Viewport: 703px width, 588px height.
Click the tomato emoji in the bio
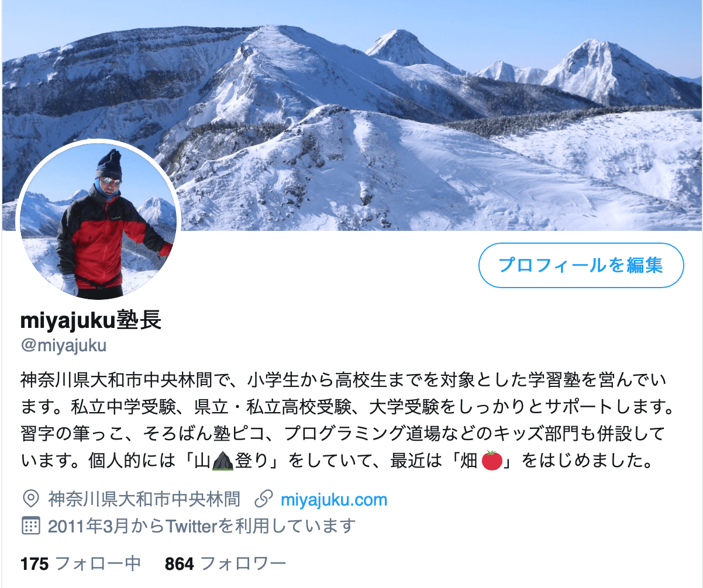(x=492, y=461)
